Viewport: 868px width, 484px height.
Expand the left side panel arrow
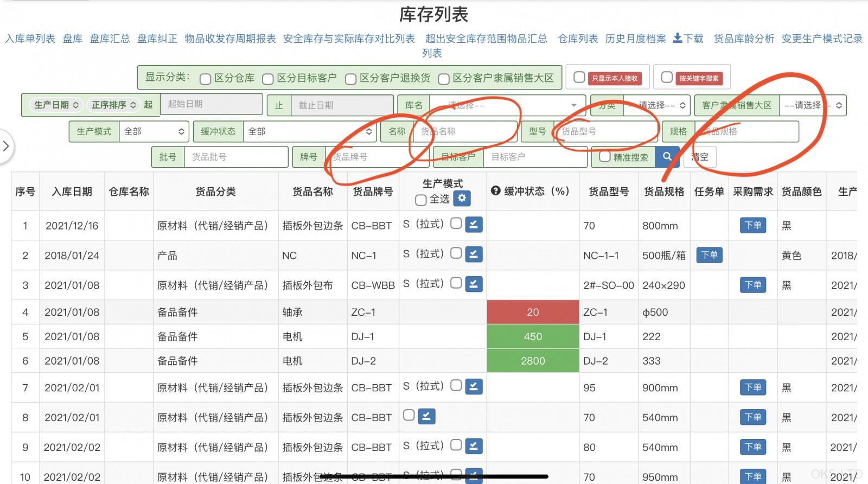(x=6, y=146)
